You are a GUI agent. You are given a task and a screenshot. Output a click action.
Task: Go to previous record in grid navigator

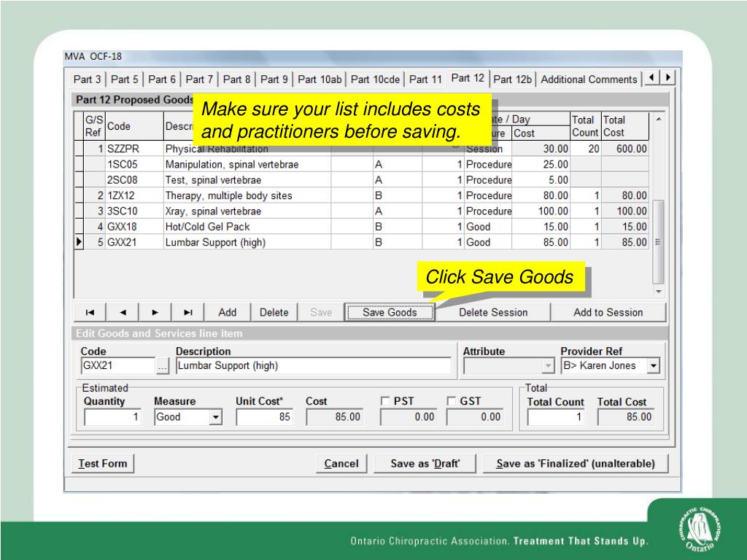pyautogui.click(x=123, y=312)
